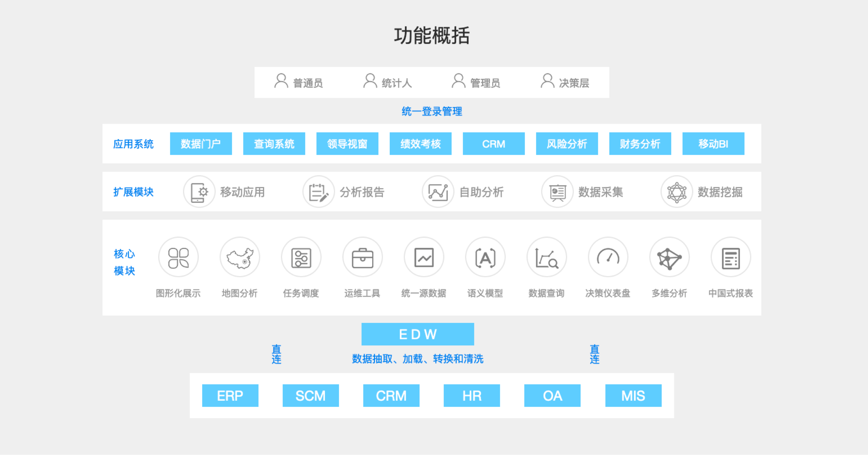Select the 分析报告 notepad icon
The width and height of the screenshot is (868, 455).
coord(318,192)
